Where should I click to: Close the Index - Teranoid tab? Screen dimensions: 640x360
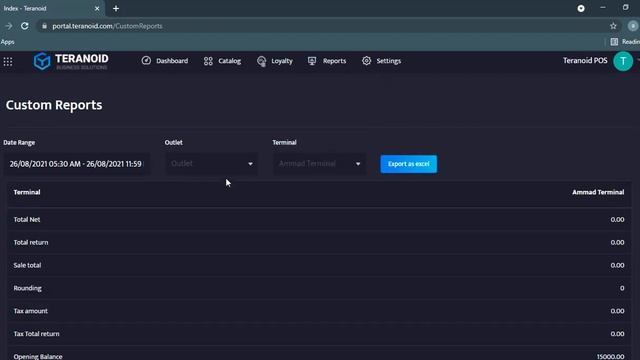[97, 8]
